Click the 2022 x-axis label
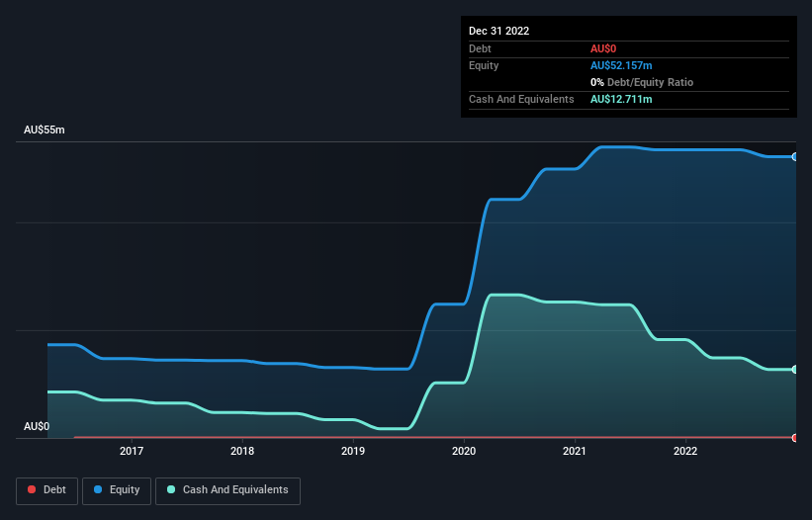The width and height of the screenshot is (812, 520). pyautogui.click(x=685, y=451)
